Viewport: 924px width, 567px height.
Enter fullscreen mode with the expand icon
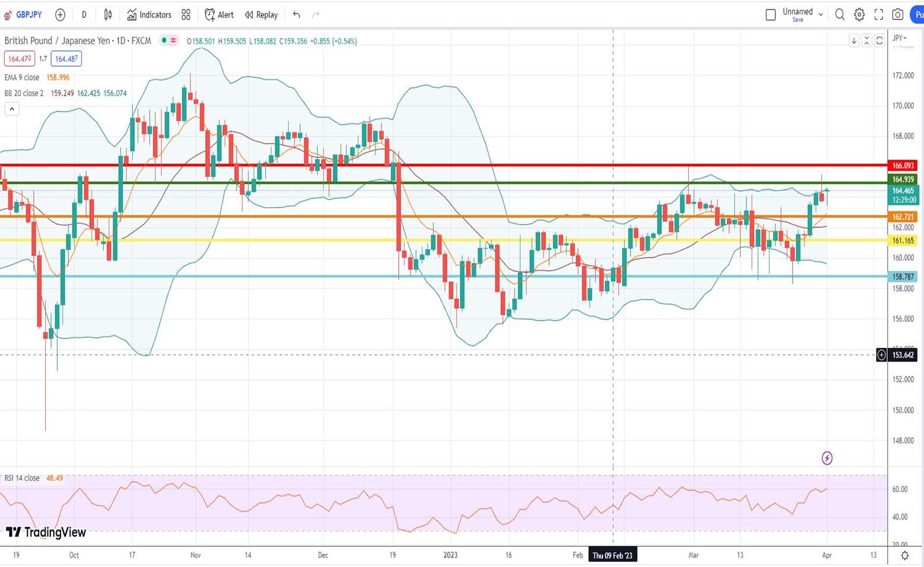pos(879,15)
